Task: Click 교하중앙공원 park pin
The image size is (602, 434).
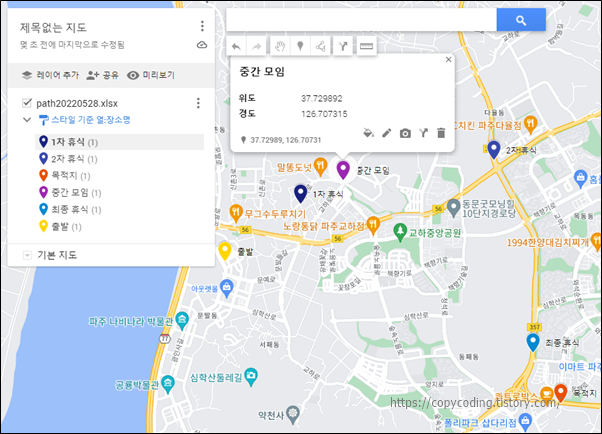Action: pyautogui.click(x=400, y=232)
